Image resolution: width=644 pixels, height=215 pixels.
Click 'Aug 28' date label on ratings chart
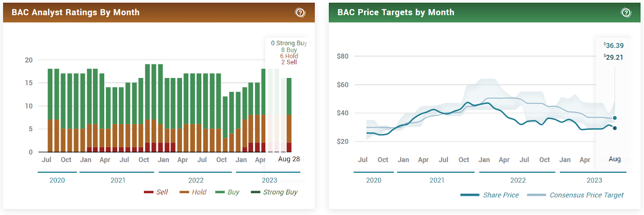tap(289, 159)
